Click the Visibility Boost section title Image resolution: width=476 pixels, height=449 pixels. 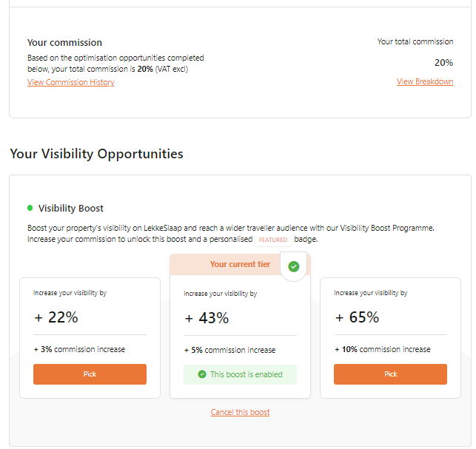coord(71,209)
